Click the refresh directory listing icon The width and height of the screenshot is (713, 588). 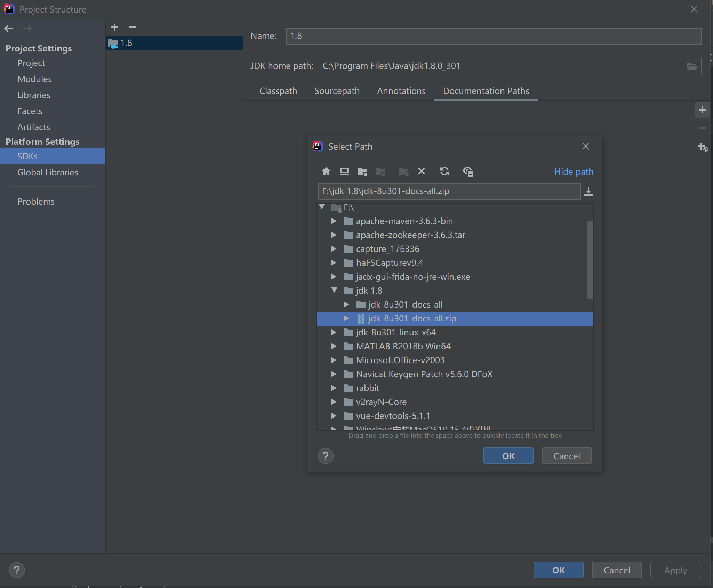tap(444, 172)
